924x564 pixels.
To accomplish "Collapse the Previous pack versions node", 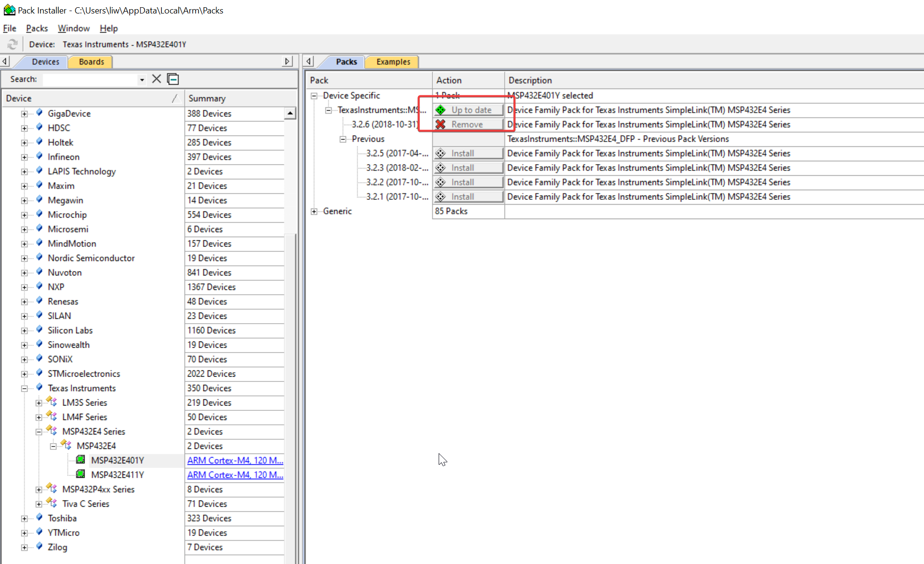I will 343,139.
